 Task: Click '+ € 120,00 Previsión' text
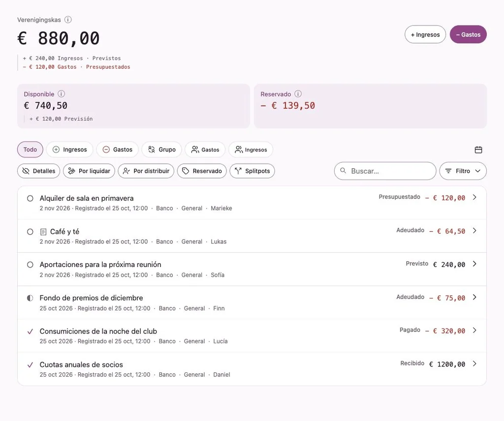click(x=61, y=119)
